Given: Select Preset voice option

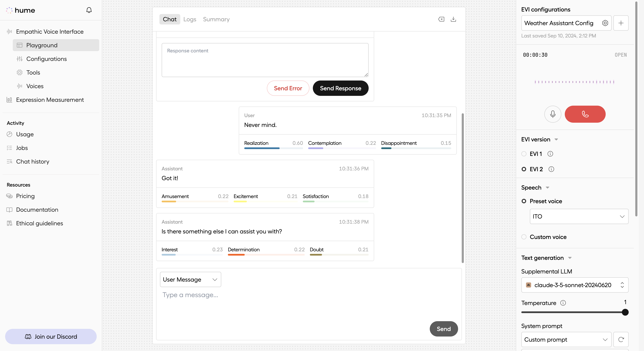Looking at the screenshot, I should pyautogui.click(x=524, y=201).
